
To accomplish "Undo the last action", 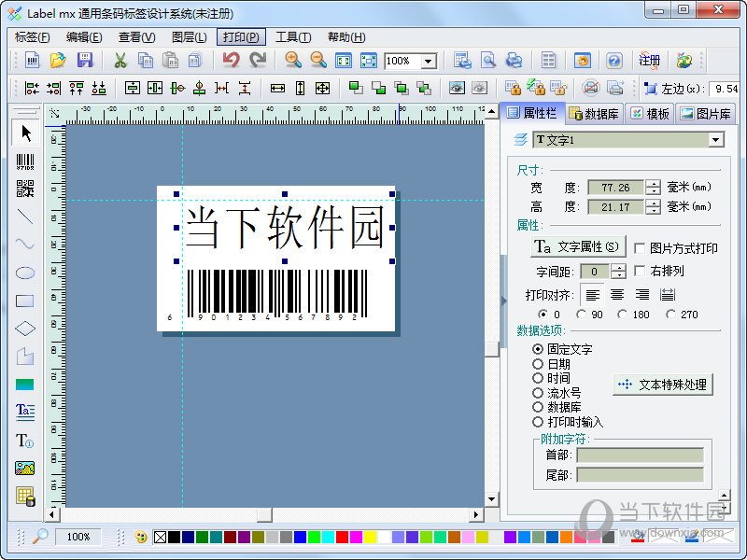I will 231,60.
